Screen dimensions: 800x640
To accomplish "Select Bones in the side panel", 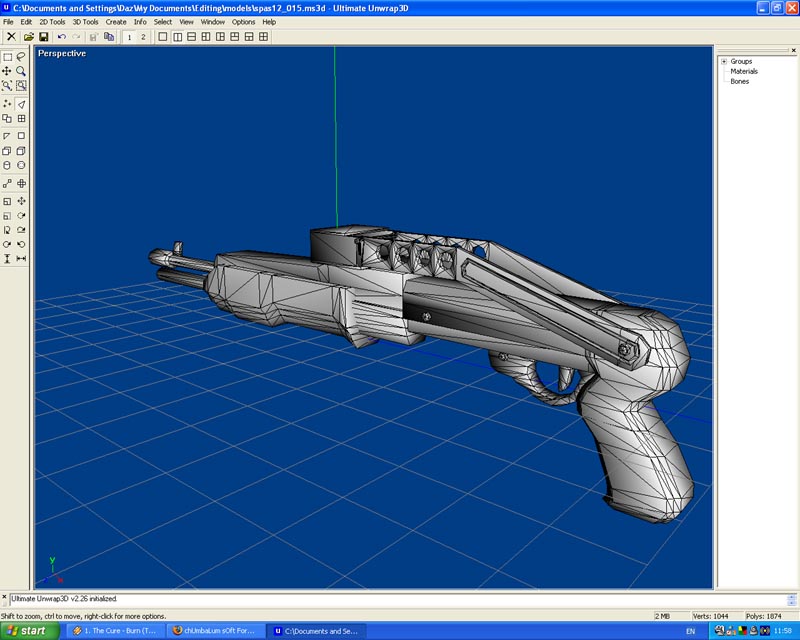I will click(739, 82).
